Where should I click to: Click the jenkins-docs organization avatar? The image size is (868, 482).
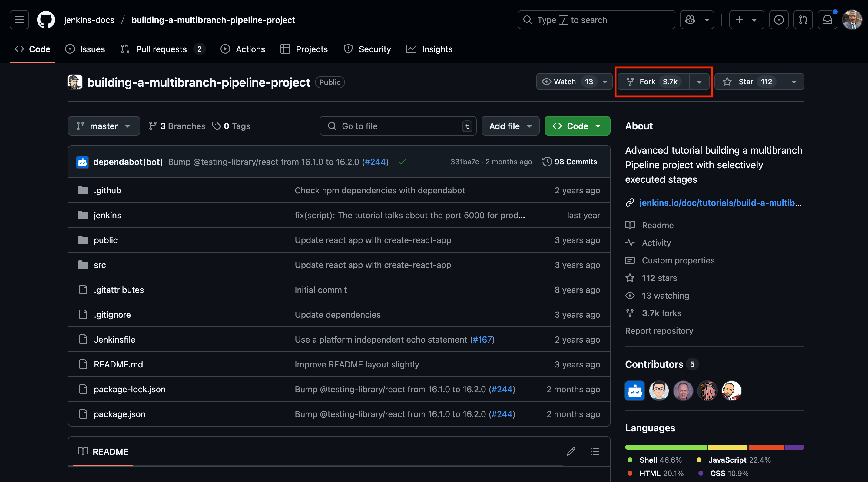75,82
